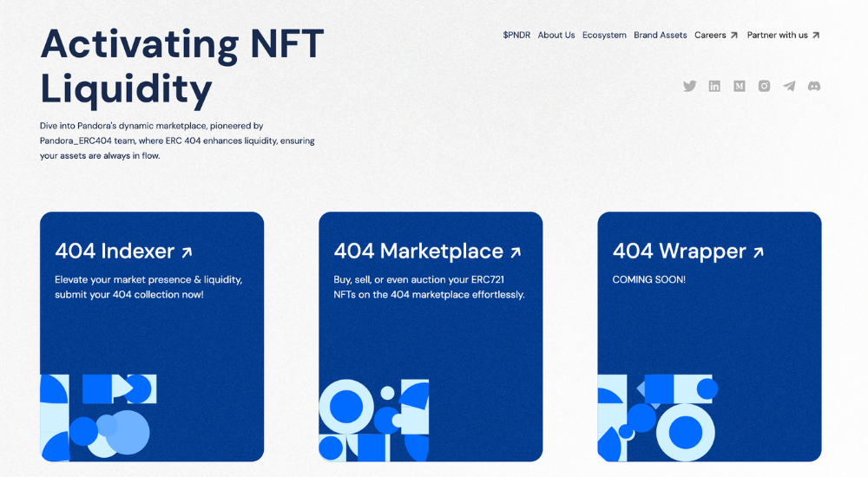Select Ecosystem in the navigation
The height and width of the screenshot is (477, 868).
(604, 36)
